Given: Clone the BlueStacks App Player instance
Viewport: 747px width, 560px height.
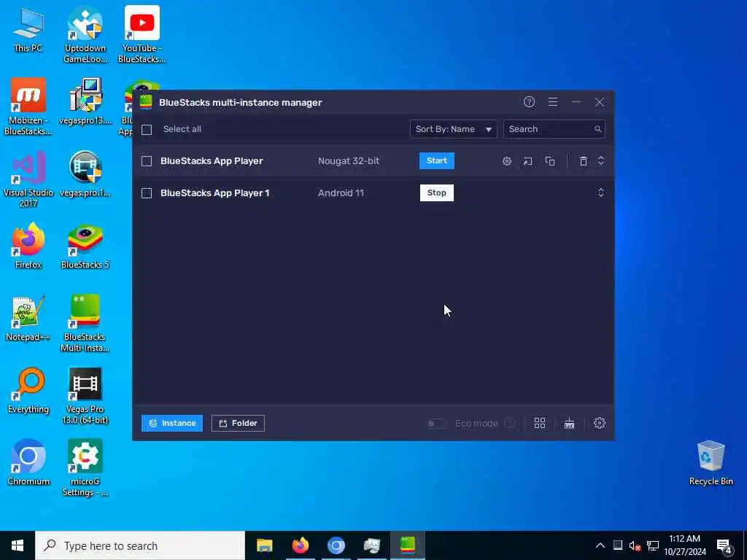Looking at the screenshot, I should click(550, 161).
